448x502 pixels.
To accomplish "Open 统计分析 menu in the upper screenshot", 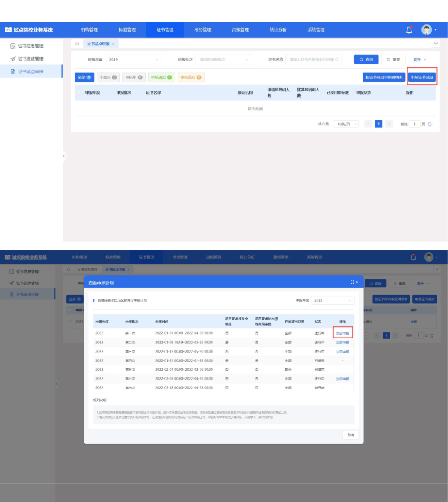I will pyautogui.click(x=278, y=30).
